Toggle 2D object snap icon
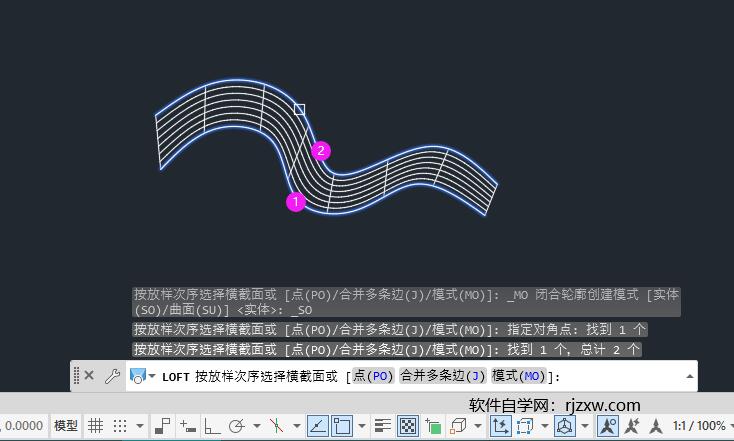The height and width of the screenshot is (441, 734). (342, 426)
